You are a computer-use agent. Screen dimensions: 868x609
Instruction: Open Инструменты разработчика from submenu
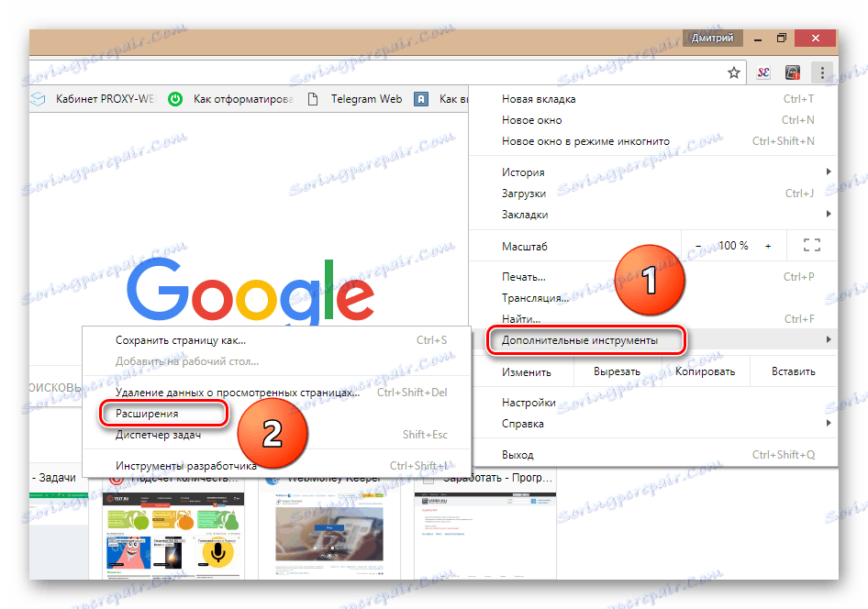[277, 466]
